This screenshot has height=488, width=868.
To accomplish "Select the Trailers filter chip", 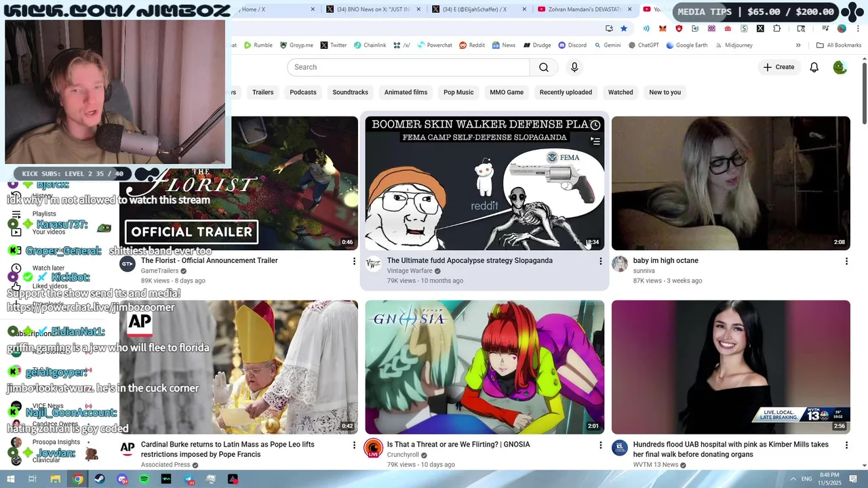I will (263, 92).
